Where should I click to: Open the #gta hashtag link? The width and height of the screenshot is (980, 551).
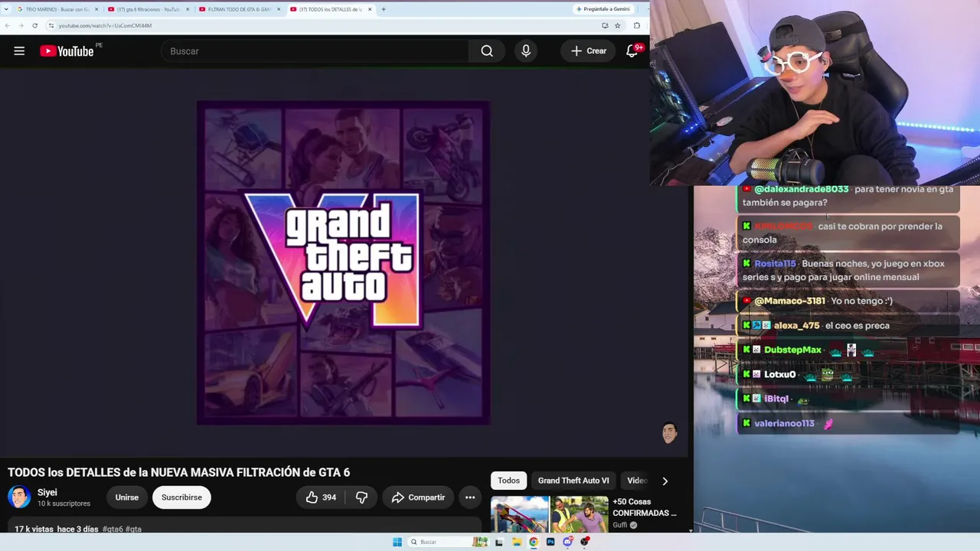click(x=133, y=529)
